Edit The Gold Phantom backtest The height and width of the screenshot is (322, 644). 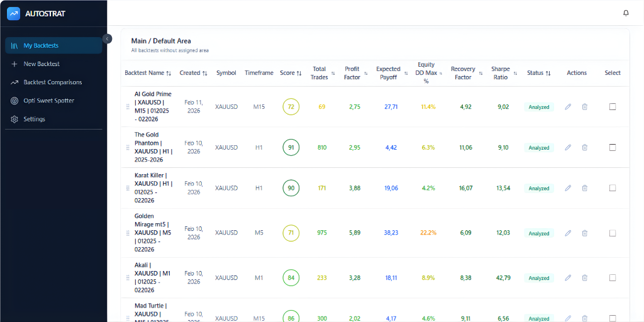click(568, 147)
